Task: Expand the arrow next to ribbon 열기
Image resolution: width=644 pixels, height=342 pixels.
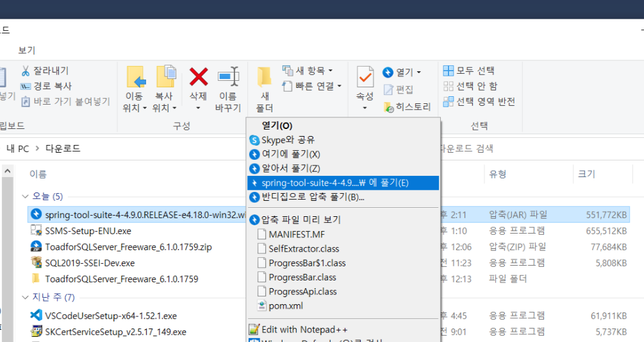Action: coord(419,73)
